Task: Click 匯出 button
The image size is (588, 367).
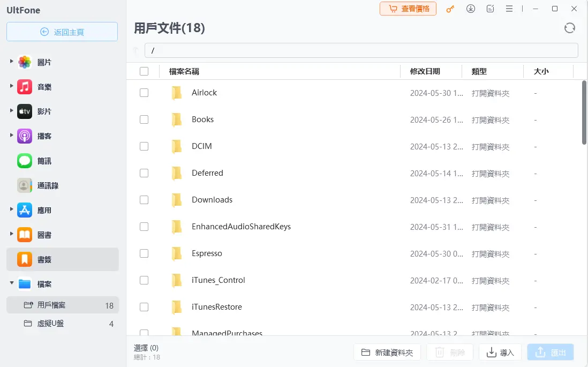Action: coord(551,353)
